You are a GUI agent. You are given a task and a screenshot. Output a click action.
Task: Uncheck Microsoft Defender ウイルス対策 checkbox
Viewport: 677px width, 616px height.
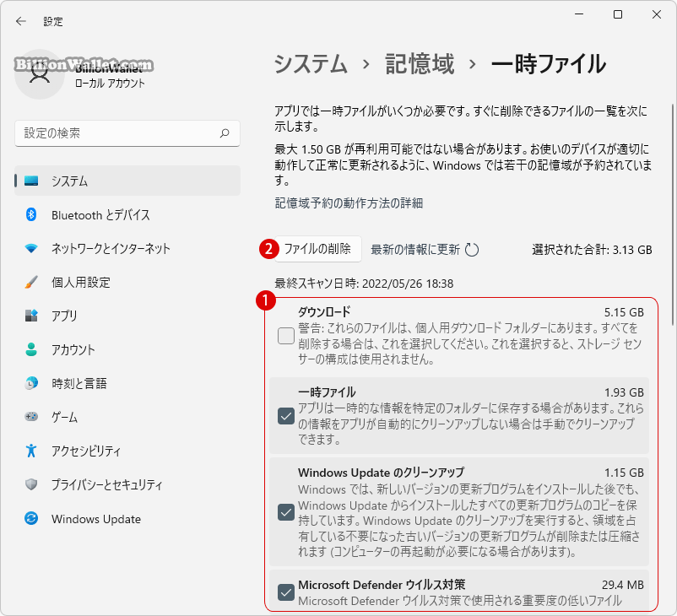[x=286, y=592]
